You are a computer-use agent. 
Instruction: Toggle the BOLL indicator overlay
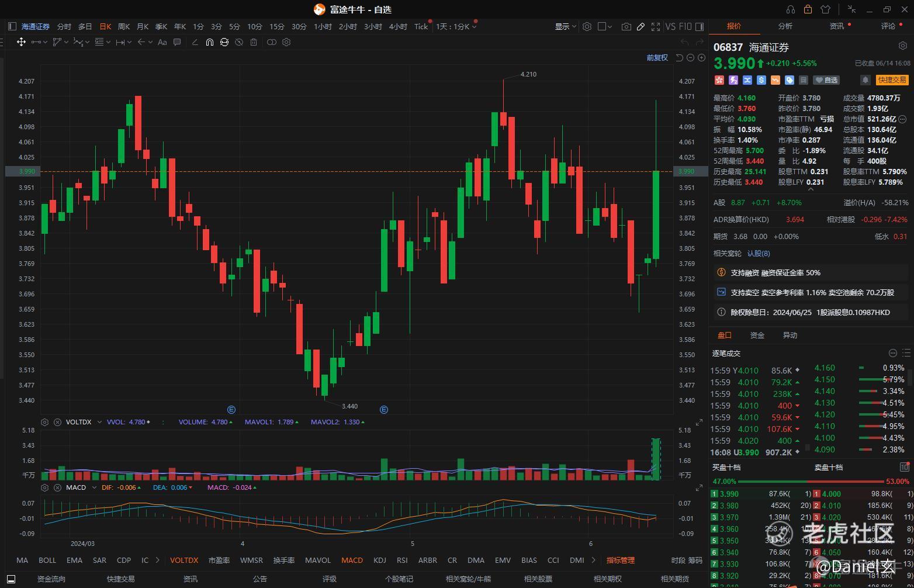(x=47, y=560)
